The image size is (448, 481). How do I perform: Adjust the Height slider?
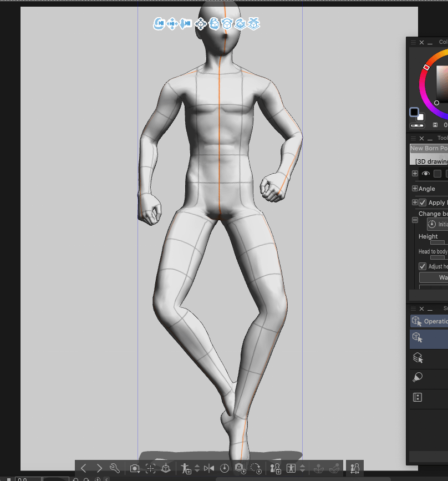(439, 242)
